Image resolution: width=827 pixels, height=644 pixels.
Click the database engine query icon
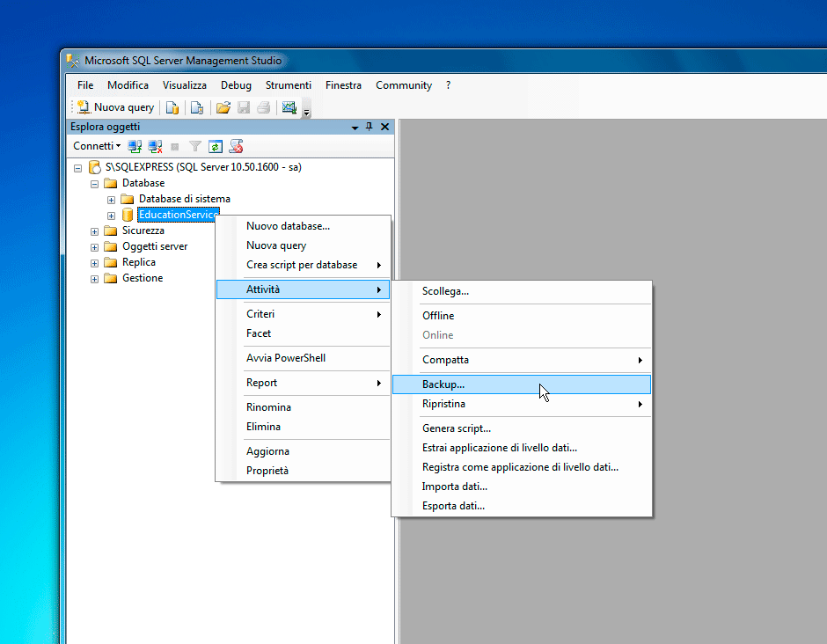(x=172, y=107)
